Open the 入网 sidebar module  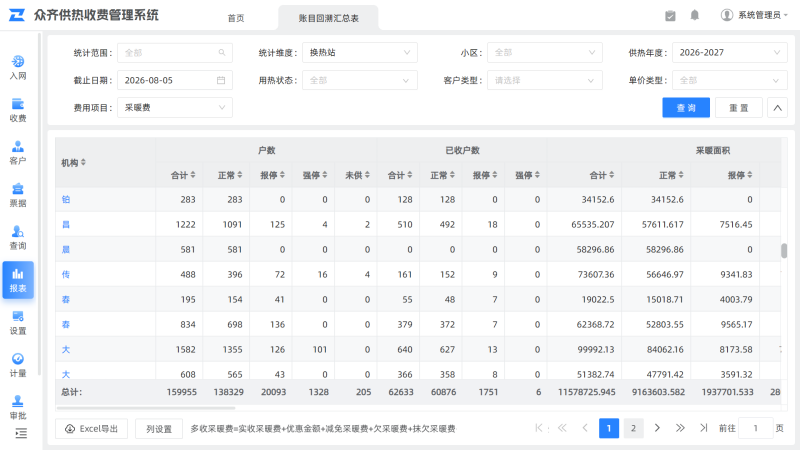(x=18, y=68)
